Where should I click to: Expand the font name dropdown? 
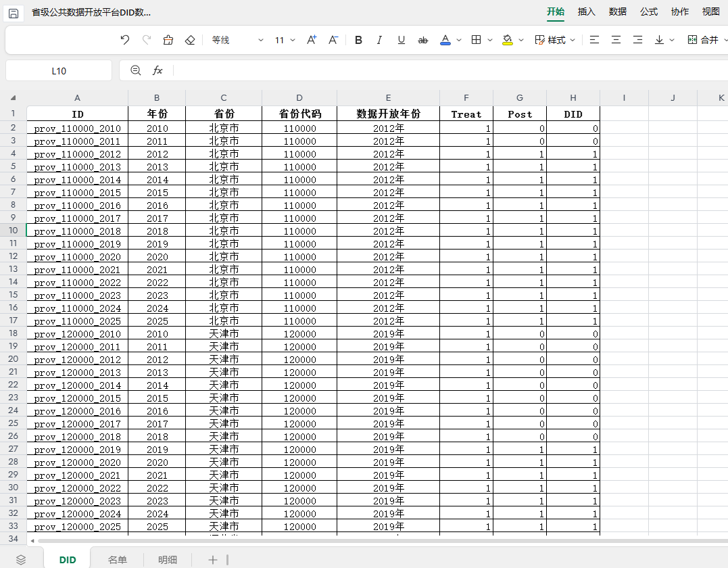(x=260, y=40)
